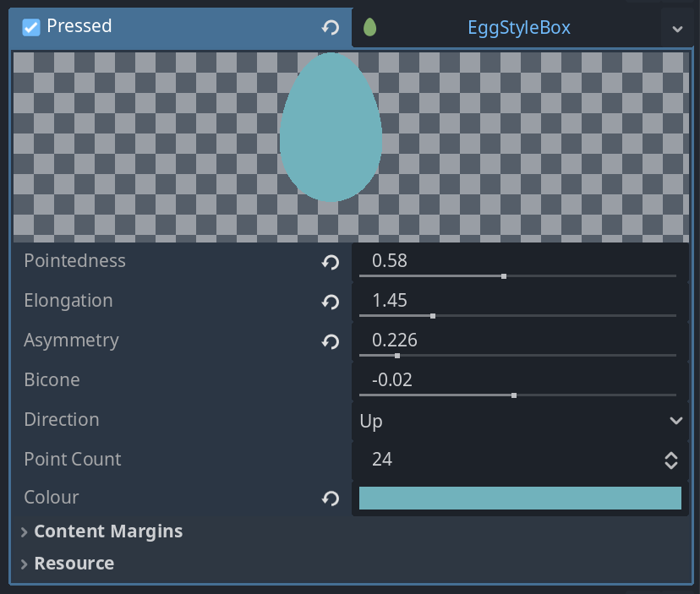
Task: Click the EggStyleBox resource button
Action: (x=518, y=28)
